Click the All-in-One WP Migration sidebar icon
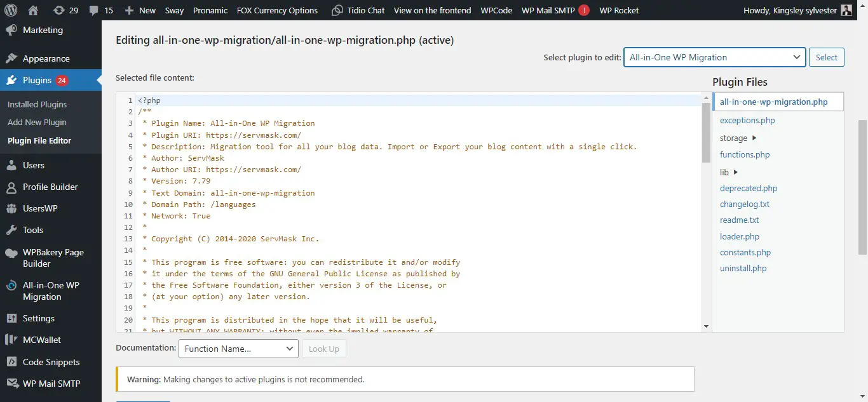The image size is (868, 402). coord(11,285)
